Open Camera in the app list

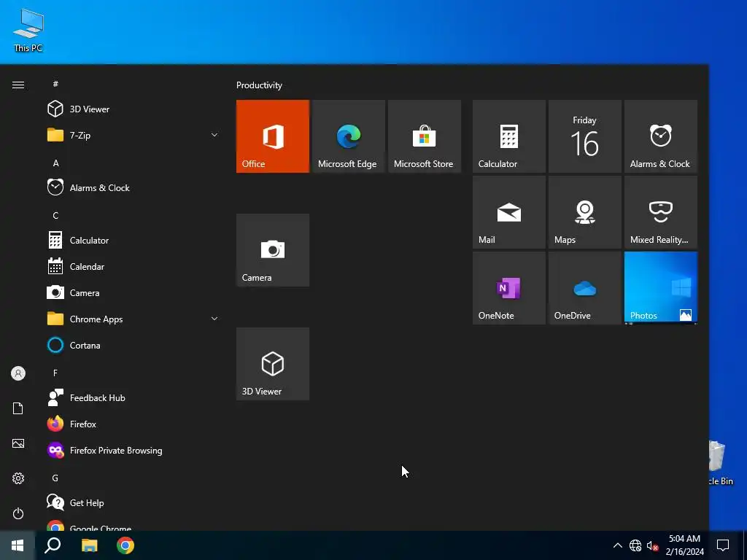coord(133,292)
